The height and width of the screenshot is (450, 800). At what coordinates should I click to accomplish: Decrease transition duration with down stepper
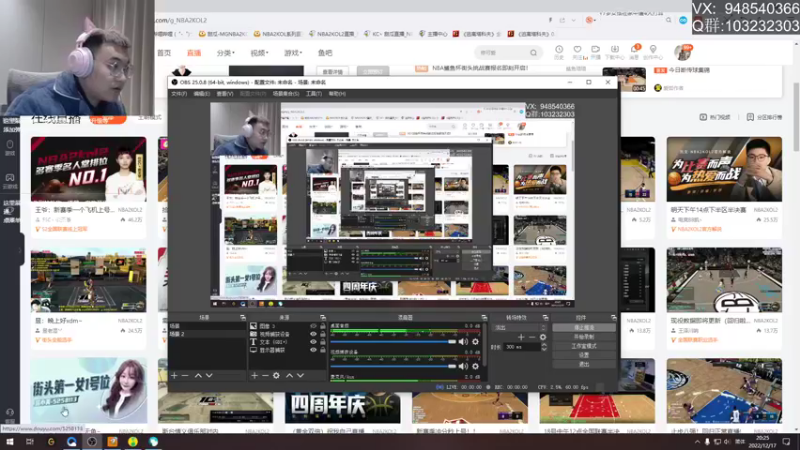(544, 349)
